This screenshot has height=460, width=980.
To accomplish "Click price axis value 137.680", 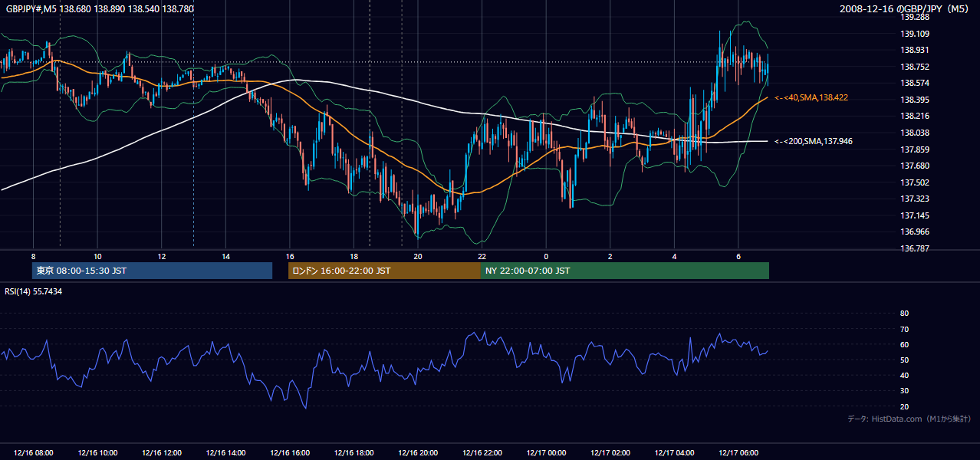I will tap(915, 166).
